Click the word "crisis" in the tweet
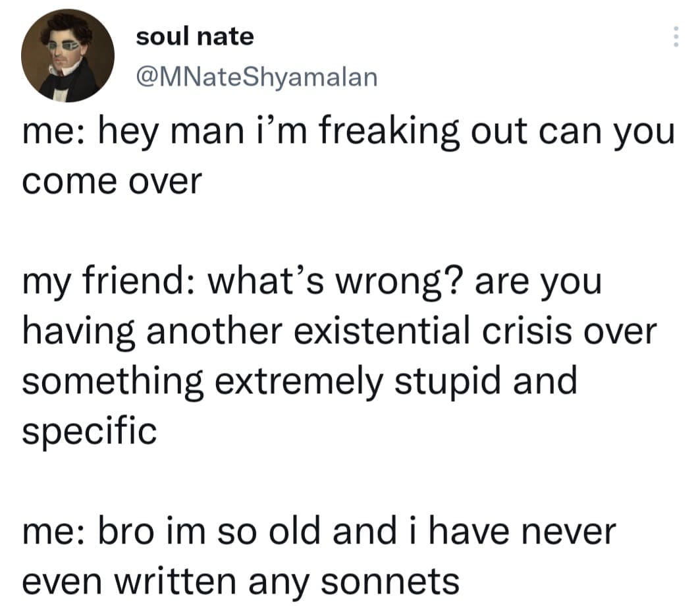The height and width of the screenshot is (616, 700). [529, 331]
